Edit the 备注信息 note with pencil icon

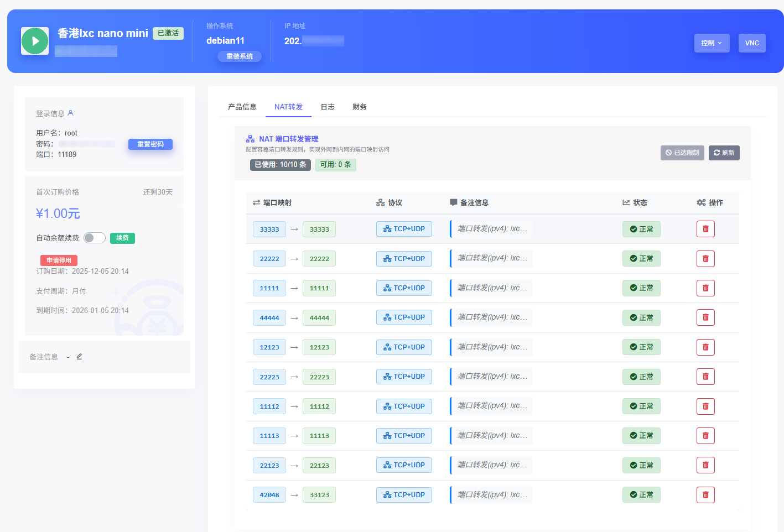pos(79,357)
